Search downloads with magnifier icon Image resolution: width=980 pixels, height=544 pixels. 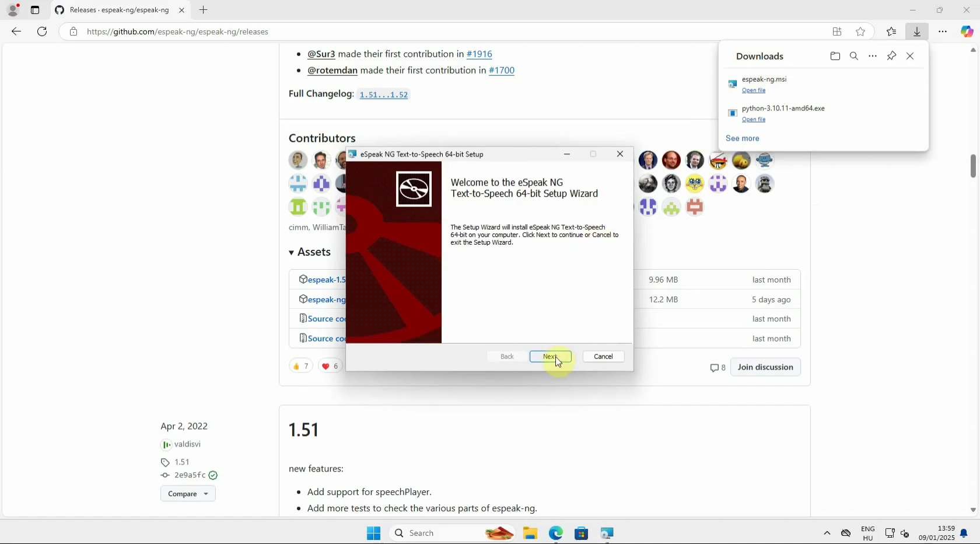point(854,56)
